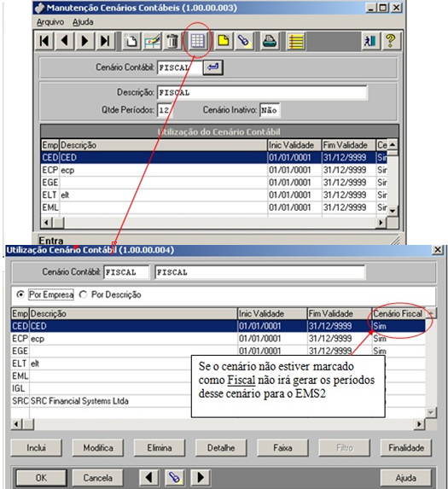Click the Inclui button

36,448
